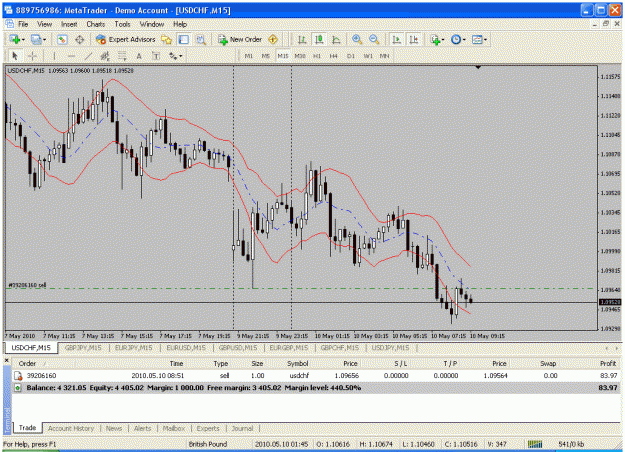
Task: Open the Experts terminal tab
Action: point(208,428)
